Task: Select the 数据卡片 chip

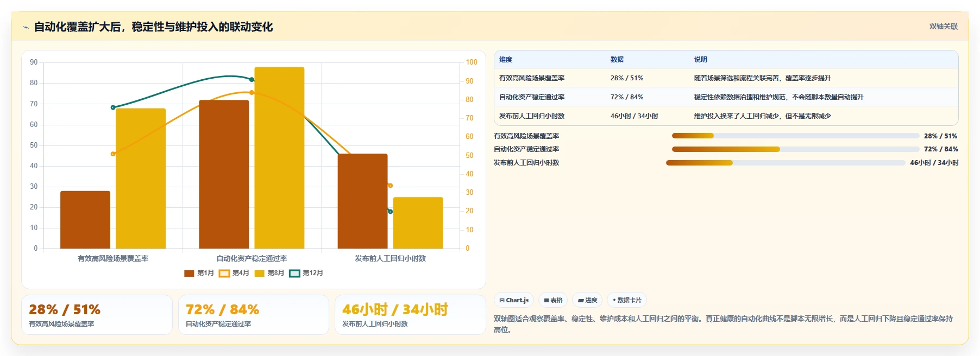Action: coord(627,300)
